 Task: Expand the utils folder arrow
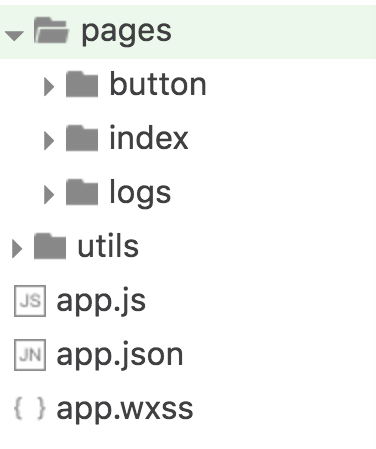coord(17,249)
